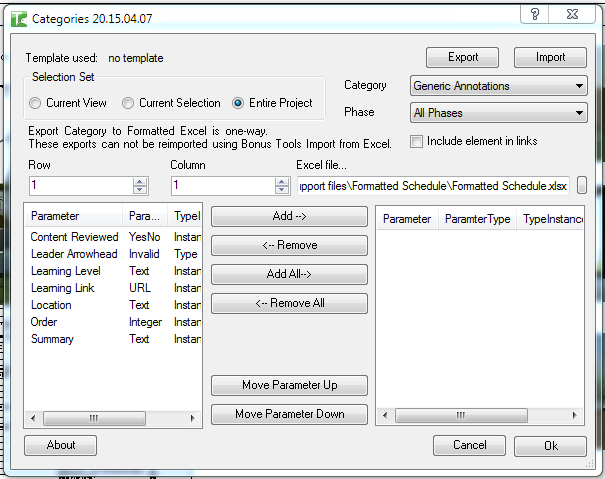Click the right list horizontal scrollbar thumb
The width and height of the screenshot is (605, 479).
point(461,415)
